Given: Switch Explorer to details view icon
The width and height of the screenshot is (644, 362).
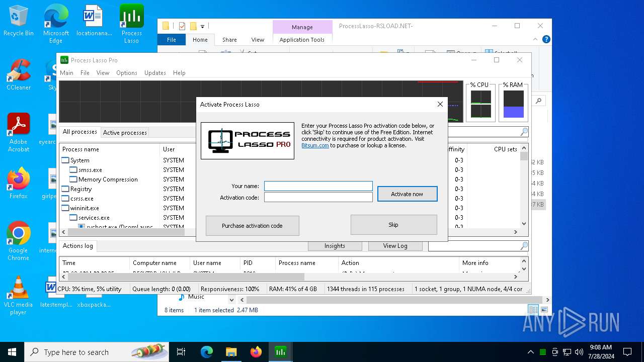Looking at the screenshot, I should (x=533, y=310).
